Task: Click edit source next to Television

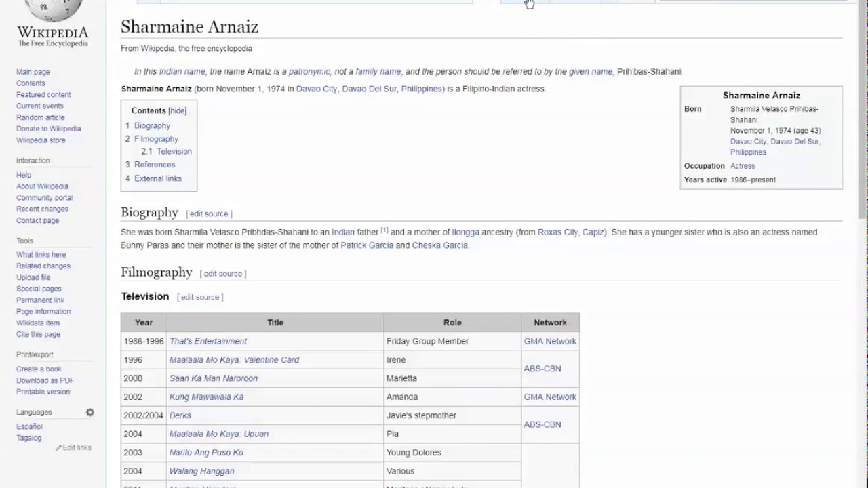Action: [200, 297]
